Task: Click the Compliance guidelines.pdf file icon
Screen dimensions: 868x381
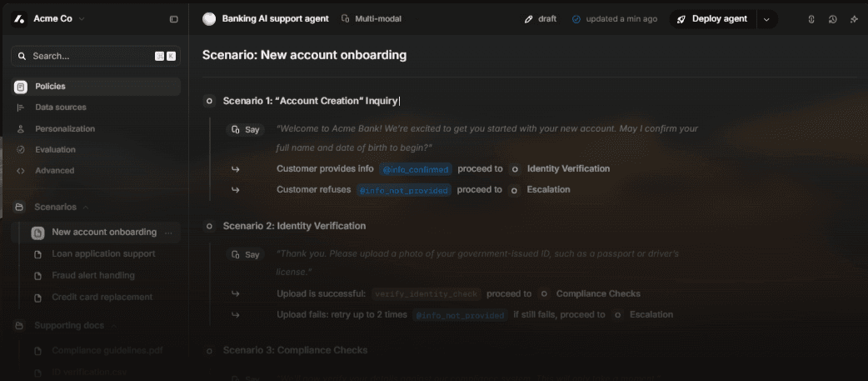Action: coord(37,351)
